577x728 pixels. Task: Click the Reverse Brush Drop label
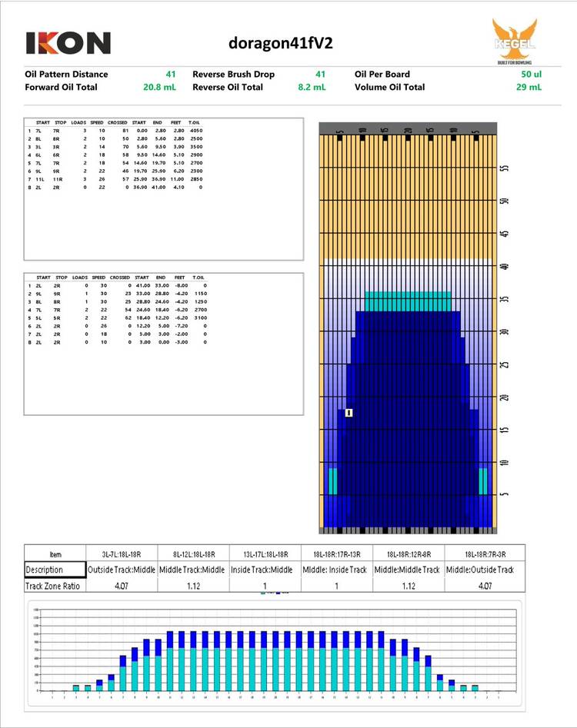coord(237,75)
